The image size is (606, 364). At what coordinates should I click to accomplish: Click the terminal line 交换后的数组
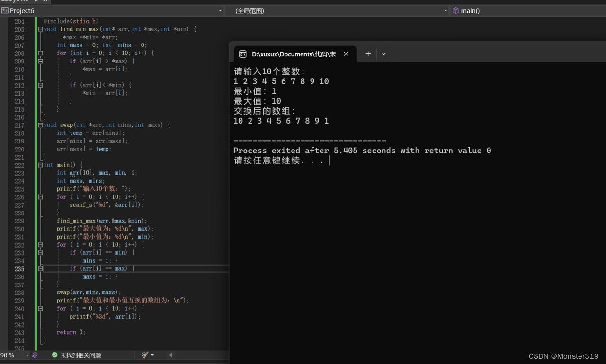[x=265, y=111]
